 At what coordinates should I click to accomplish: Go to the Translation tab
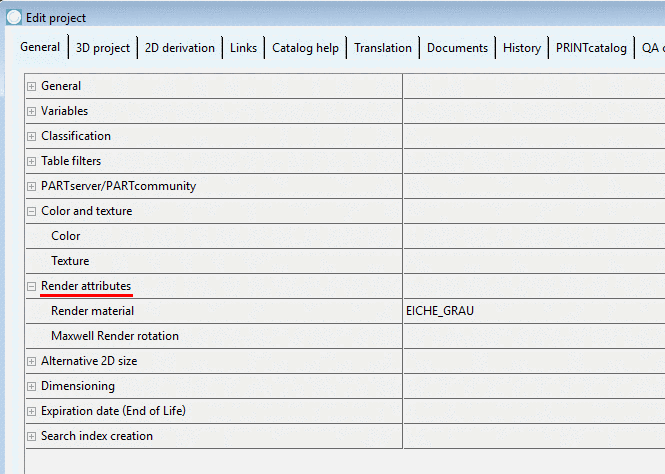pyautogui.click(x=383, y=48)
